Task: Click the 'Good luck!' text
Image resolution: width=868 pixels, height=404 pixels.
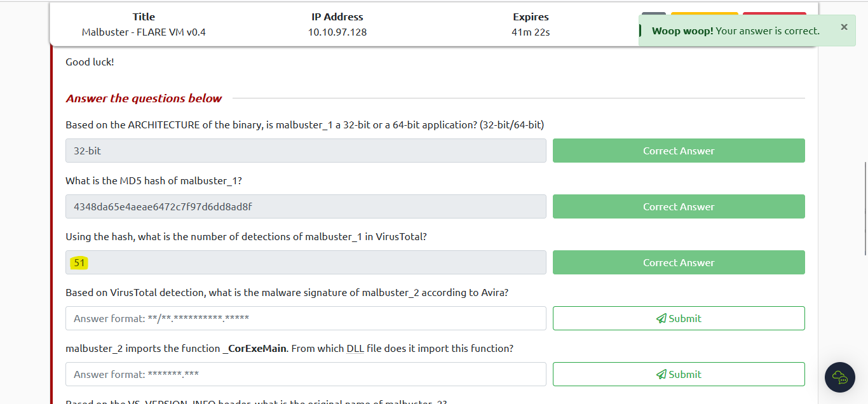Action: click(90, 62)
